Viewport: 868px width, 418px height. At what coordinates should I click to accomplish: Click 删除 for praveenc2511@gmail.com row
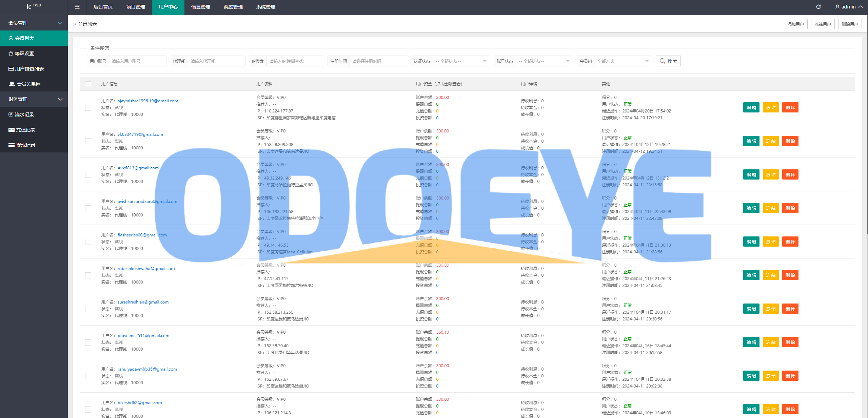[x=790, y=342]
